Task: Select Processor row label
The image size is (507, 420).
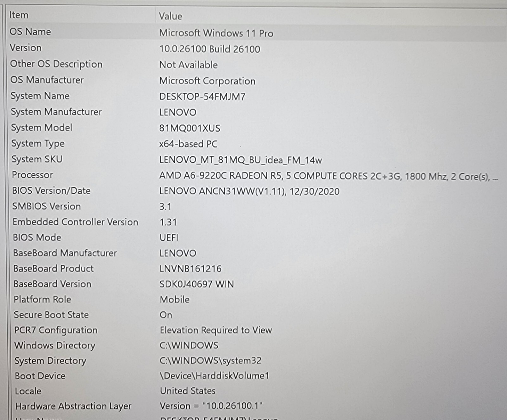Action: coord(32,175)
